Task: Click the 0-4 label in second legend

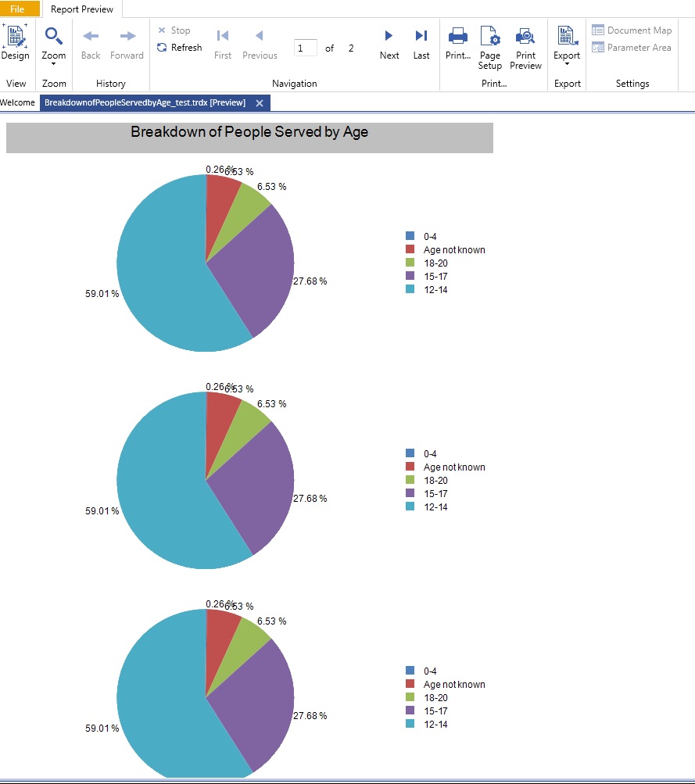Action: point(430,453)
